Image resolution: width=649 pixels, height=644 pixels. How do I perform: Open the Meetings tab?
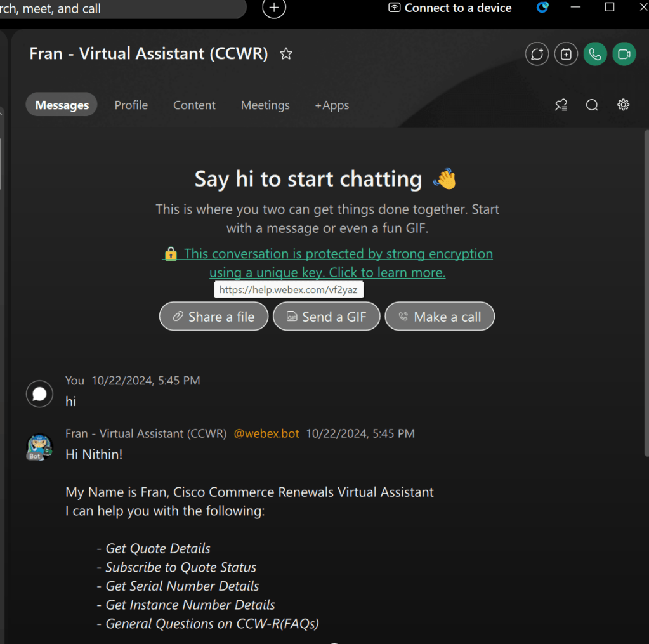point(265,105)
